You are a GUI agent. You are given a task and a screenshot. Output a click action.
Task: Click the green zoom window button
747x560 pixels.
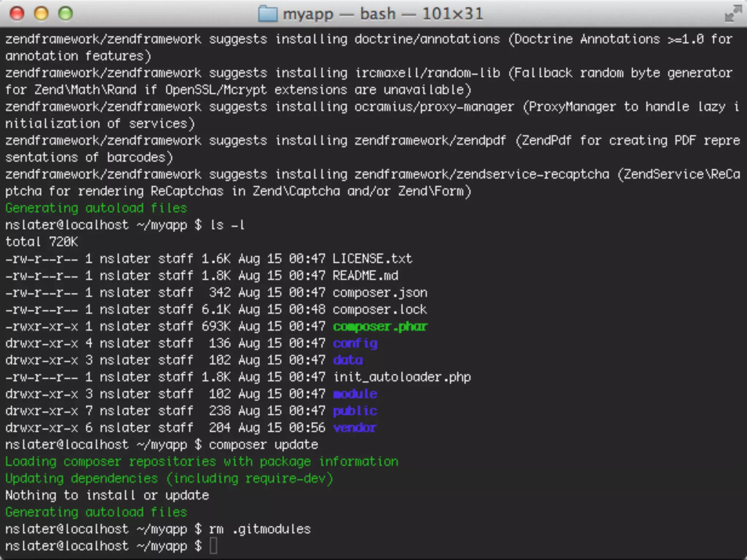[x=66, y=14]
